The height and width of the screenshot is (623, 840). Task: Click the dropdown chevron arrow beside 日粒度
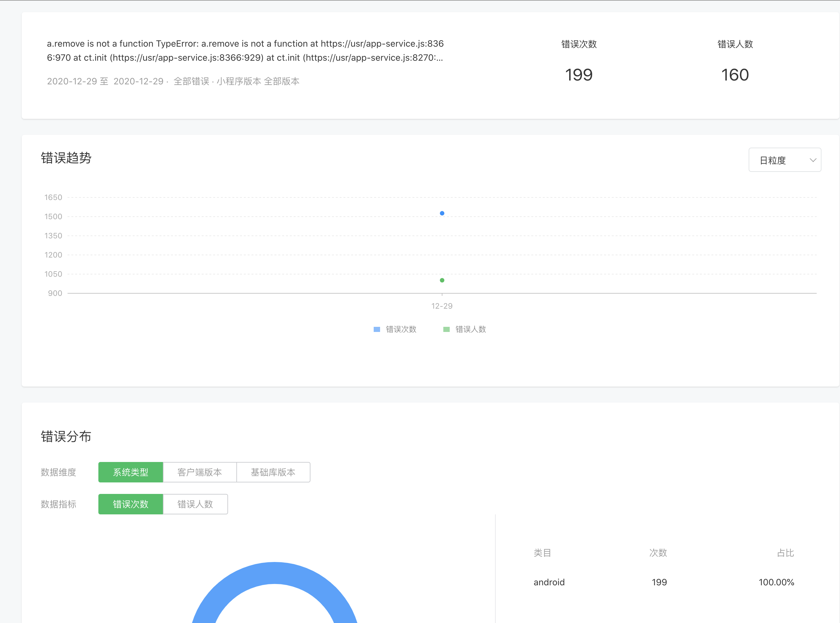click(813, 160)
